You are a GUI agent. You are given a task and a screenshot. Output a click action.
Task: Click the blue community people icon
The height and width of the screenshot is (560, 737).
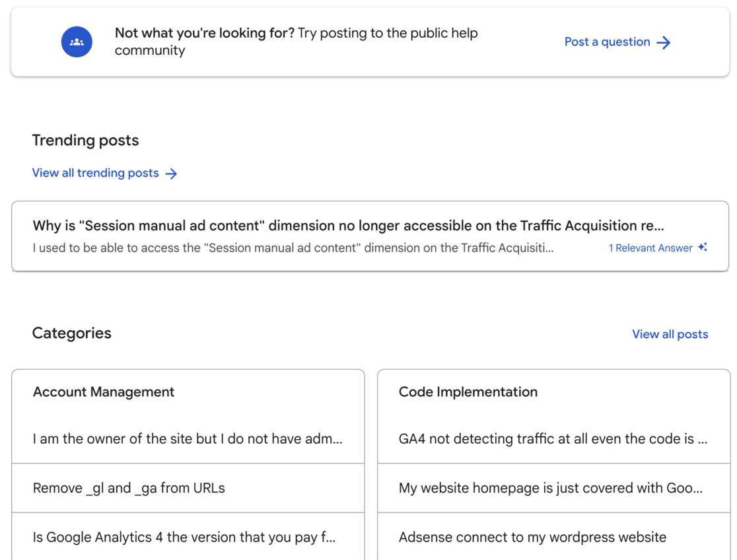point(77,42)
